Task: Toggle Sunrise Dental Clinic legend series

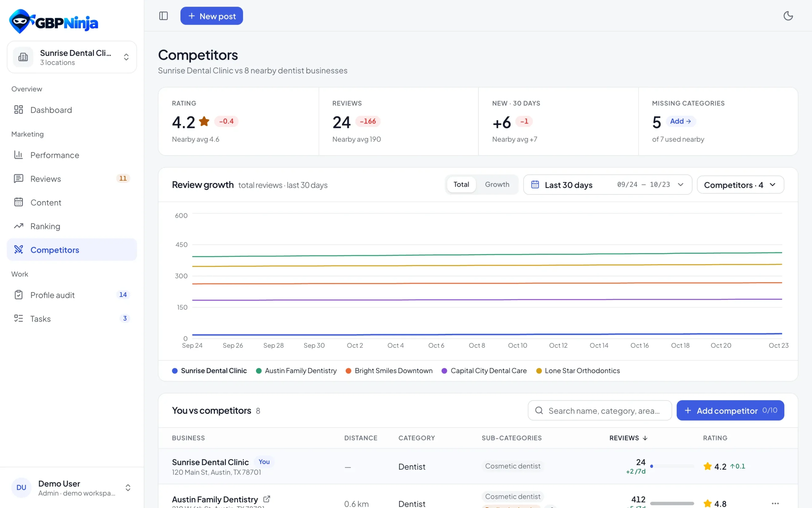Action: [x=209, y=371]
